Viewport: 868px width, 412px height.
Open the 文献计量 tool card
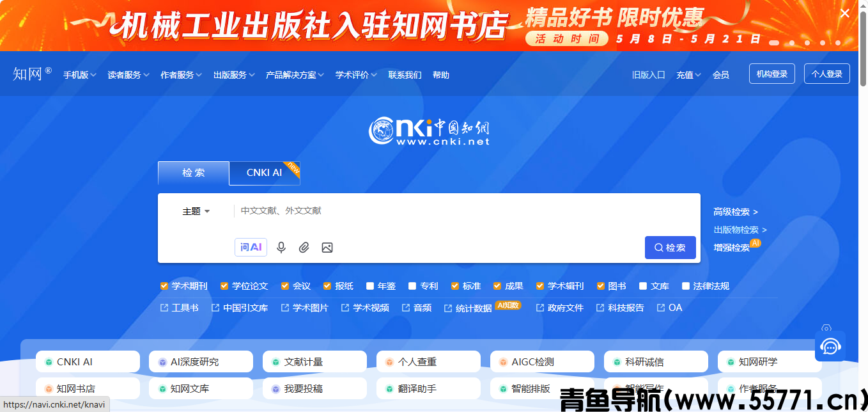point(314,361)
